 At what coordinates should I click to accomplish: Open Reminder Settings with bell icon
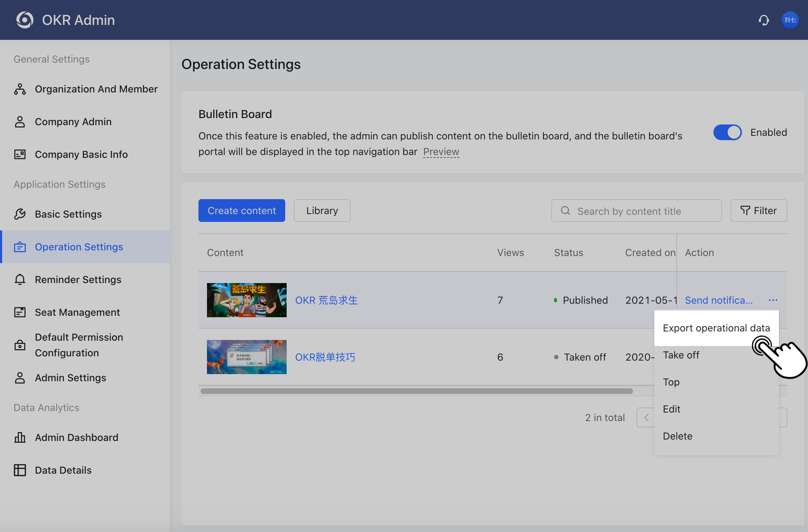78,280
